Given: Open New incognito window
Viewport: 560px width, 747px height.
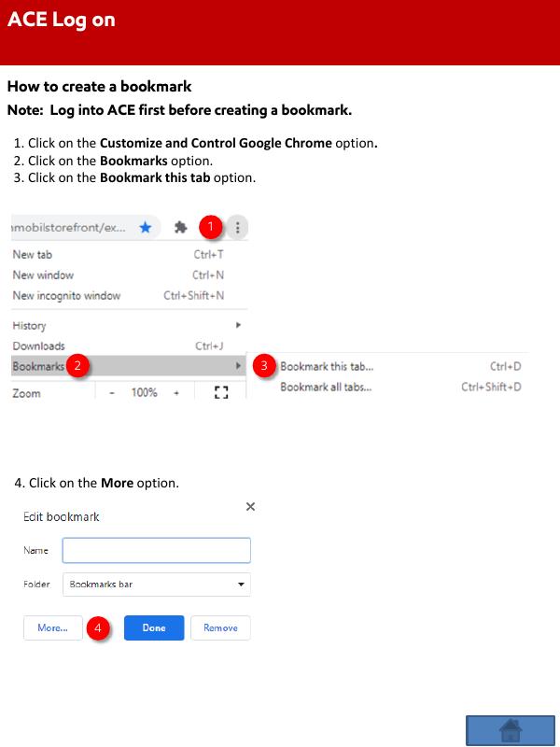Looking at the screenshot, I should (x=66, y=296).
